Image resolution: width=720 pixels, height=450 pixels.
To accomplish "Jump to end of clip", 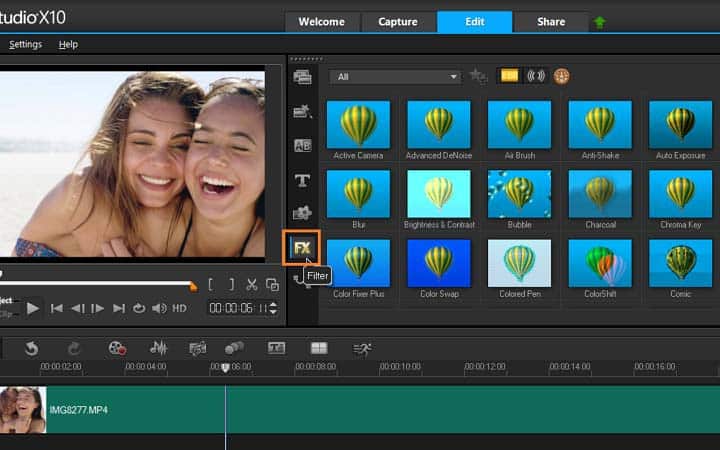I will pos(119,308).
